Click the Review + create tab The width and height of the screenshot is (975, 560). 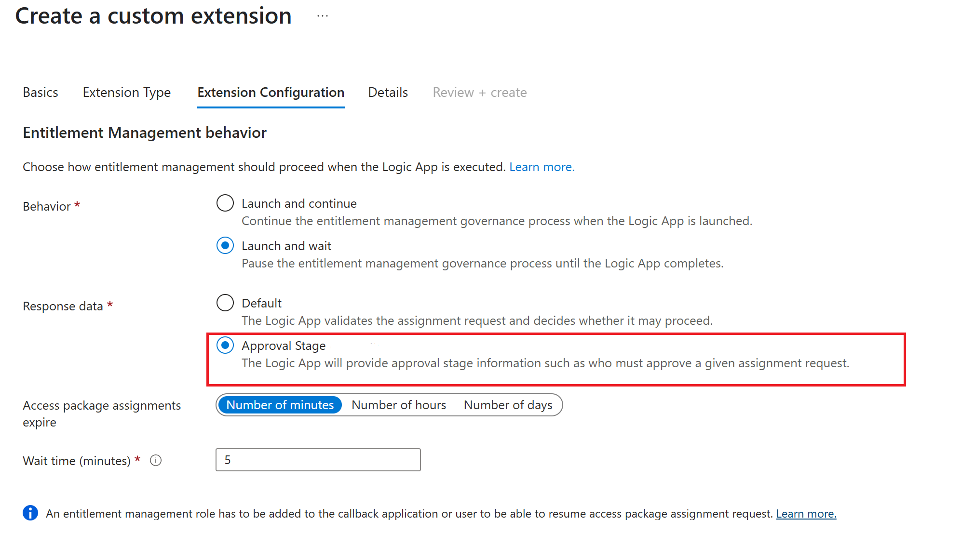(480, 92)
